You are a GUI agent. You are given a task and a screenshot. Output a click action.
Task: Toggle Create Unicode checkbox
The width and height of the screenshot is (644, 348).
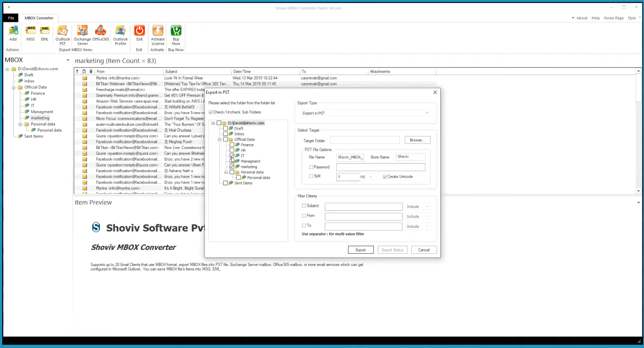click(385, 177)
